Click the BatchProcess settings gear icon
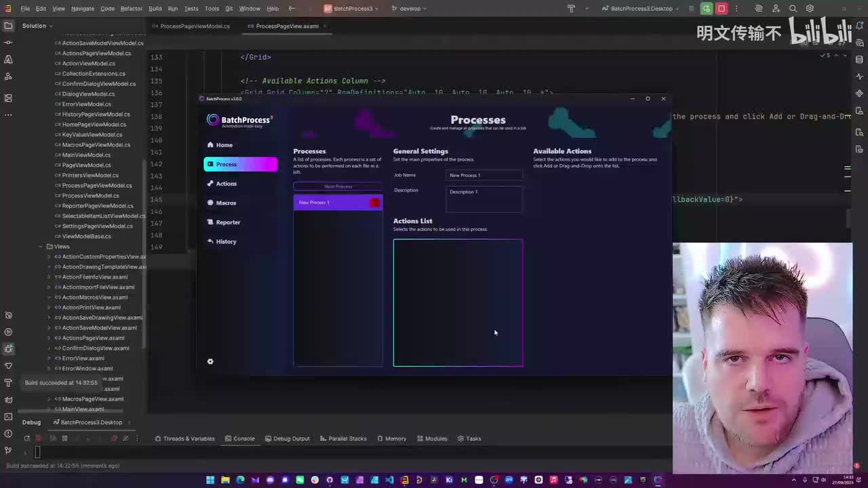868x488 pixels. tap(210, 361)
